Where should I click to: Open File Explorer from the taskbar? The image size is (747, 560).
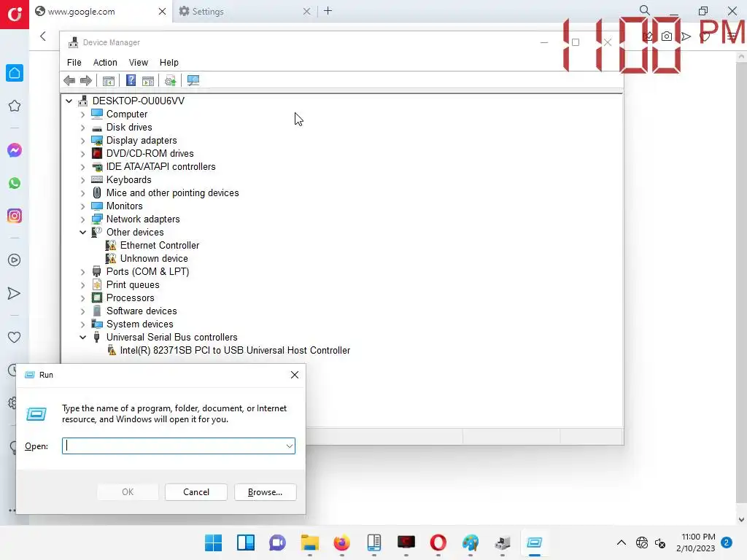309,542
